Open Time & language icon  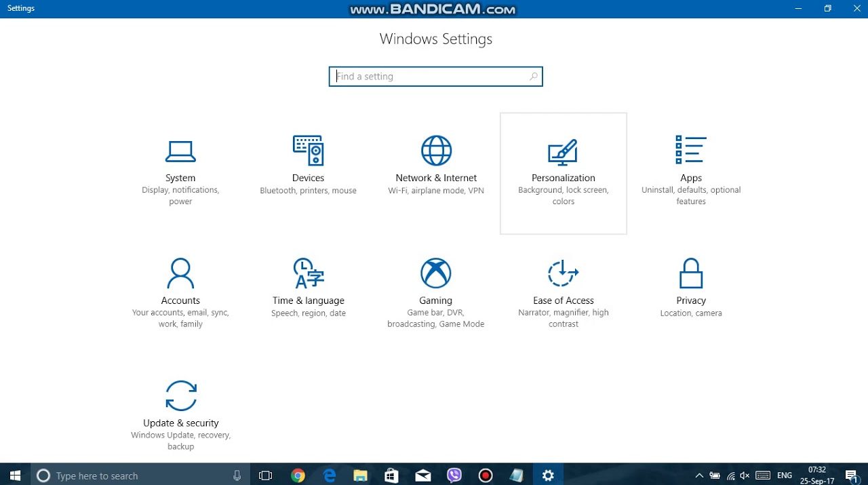coord(308,273)
